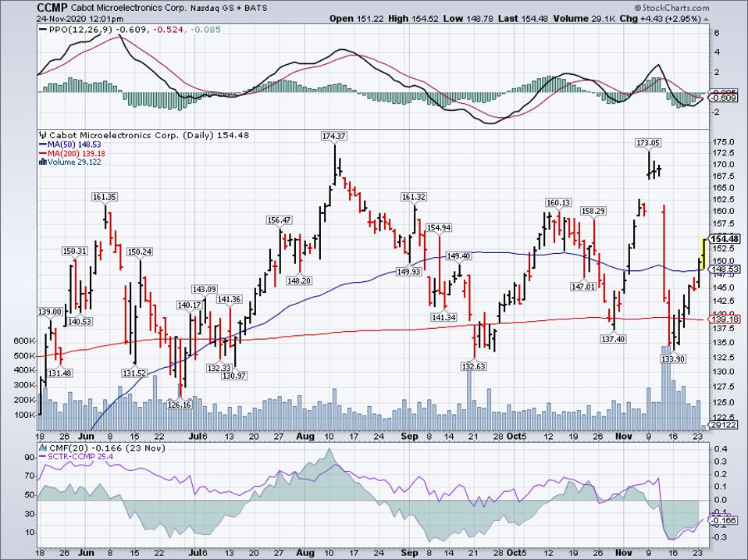Click the yellow-highlighted latest price bar
The height and width of the screenshot is (560, 748).
(704, 253)
